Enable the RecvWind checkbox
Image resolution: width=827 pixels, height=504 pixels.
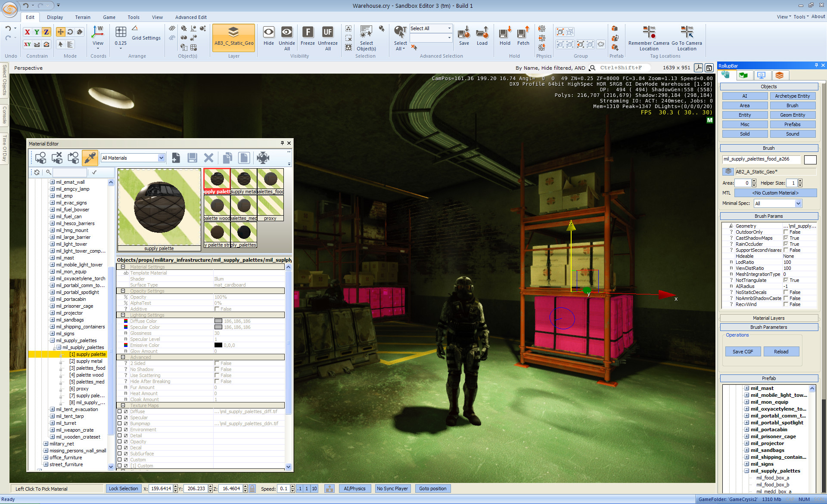(786, 304)
